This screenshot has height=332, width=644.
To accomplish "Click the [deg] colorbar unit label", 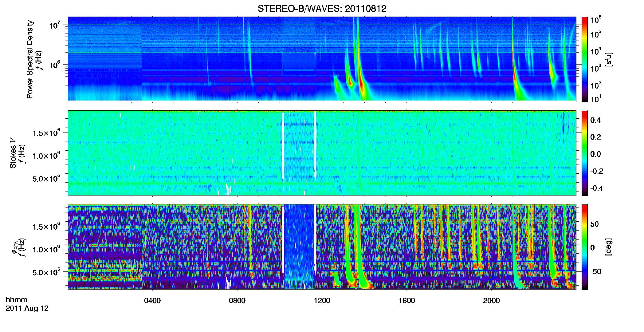I will [x=609, y=247].
